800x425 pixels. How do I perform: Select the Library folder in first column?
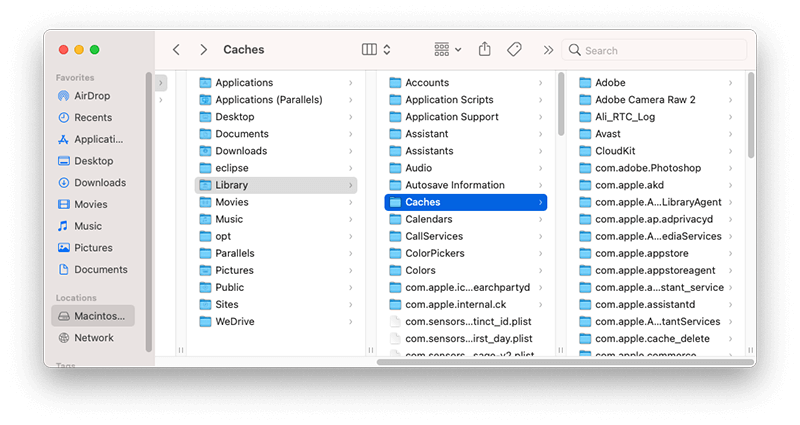tap(276, 185)
